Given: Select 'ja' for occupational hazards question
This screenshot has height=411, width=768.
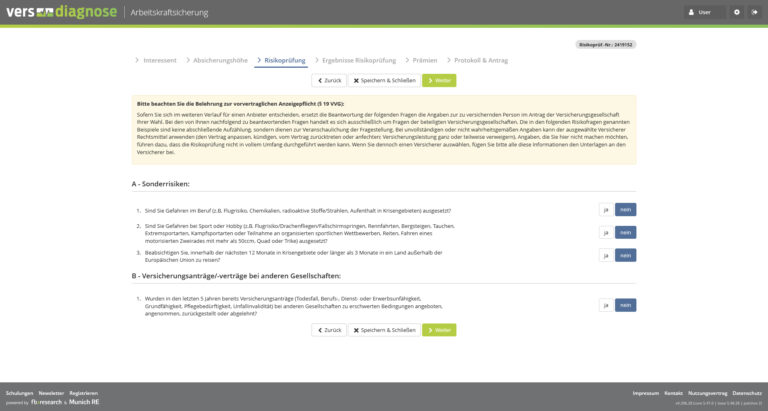Looking at the screenshot, I should [605, 210].
